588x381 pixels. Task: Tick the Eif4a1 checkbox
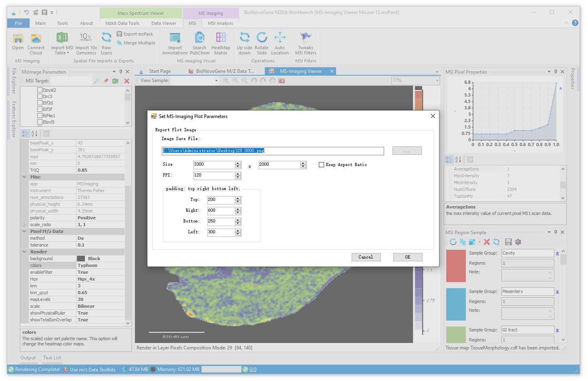pos(40,116)
